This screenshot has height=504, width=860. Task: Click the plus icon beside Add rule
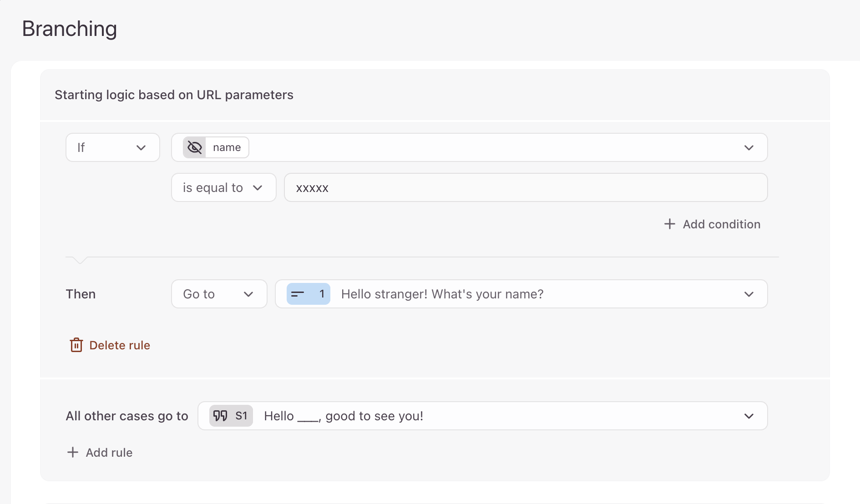tap(72, 452)
